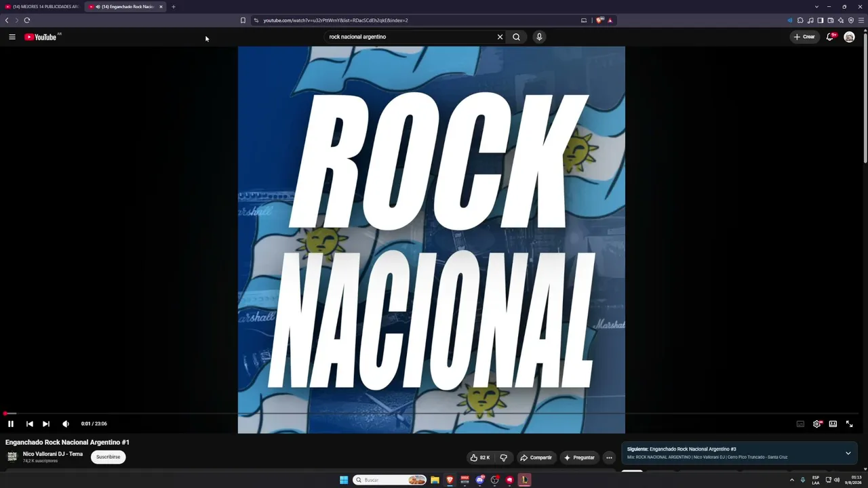Select the Enganchado Rock Nacional browser tab

(x=124, y=7)
